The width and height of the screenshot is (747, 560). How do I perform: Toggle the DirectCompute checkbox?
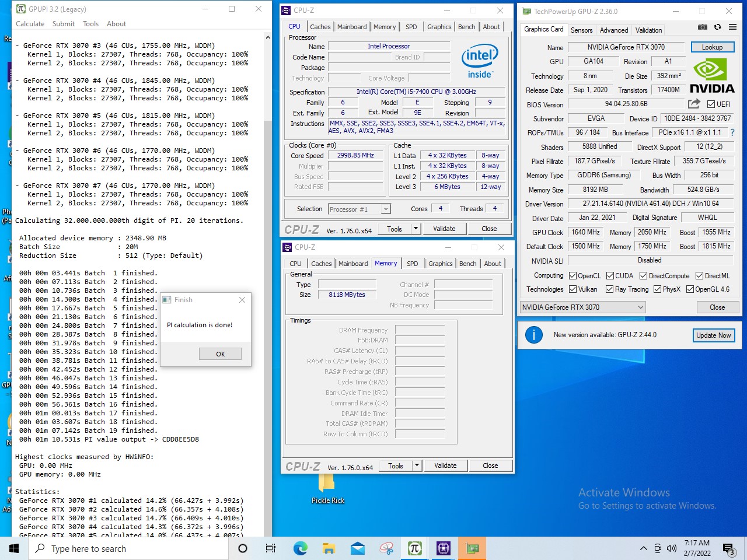(643, 275)
